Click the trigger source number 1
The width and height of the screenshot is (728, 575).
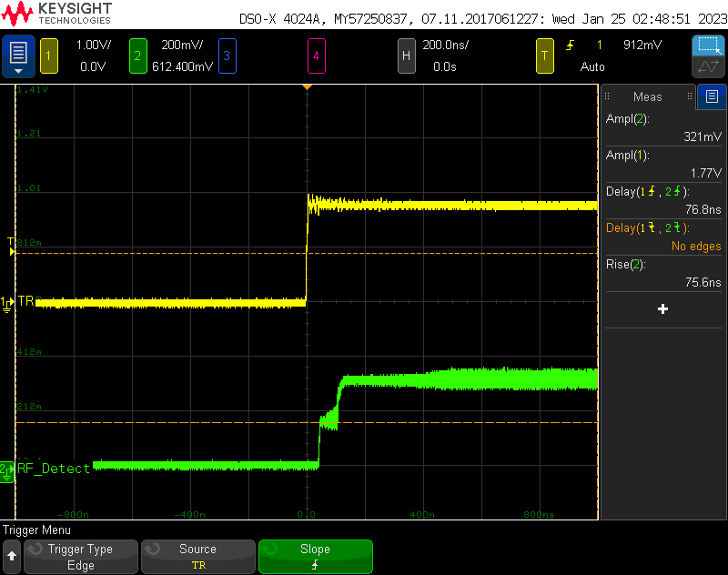pyautogui.click(x=600, y=45)
